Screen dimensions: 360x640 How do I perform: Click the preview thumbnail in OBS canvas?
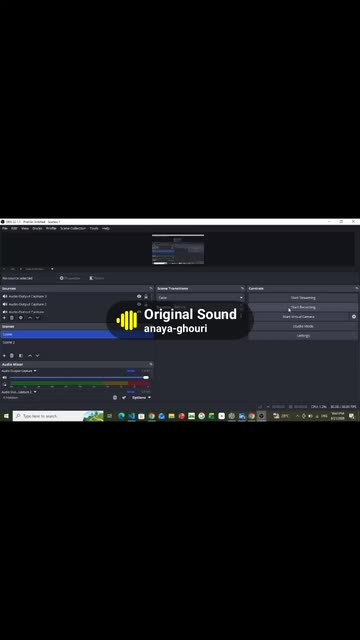[178, 249]
